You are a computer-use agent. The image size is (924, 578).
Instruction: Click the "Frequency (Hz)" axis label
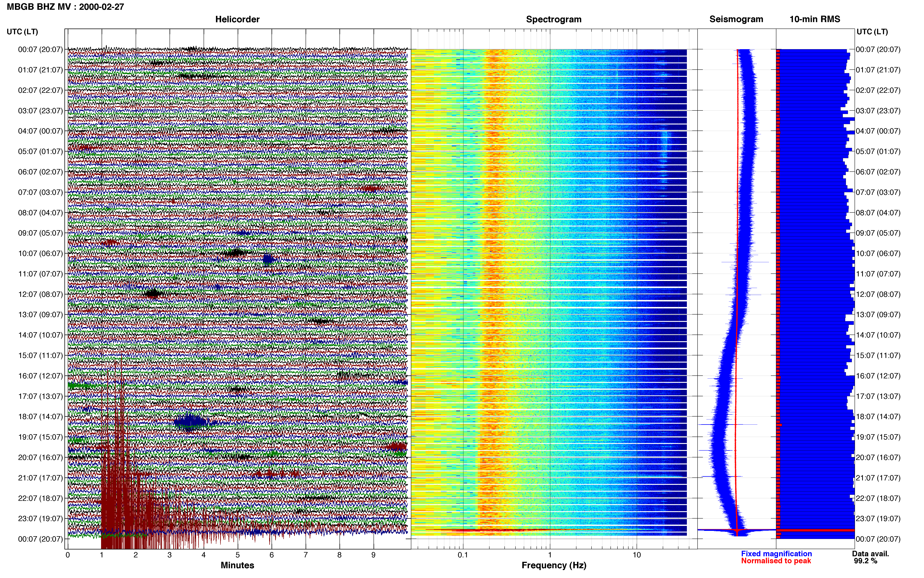coord(554,565)
